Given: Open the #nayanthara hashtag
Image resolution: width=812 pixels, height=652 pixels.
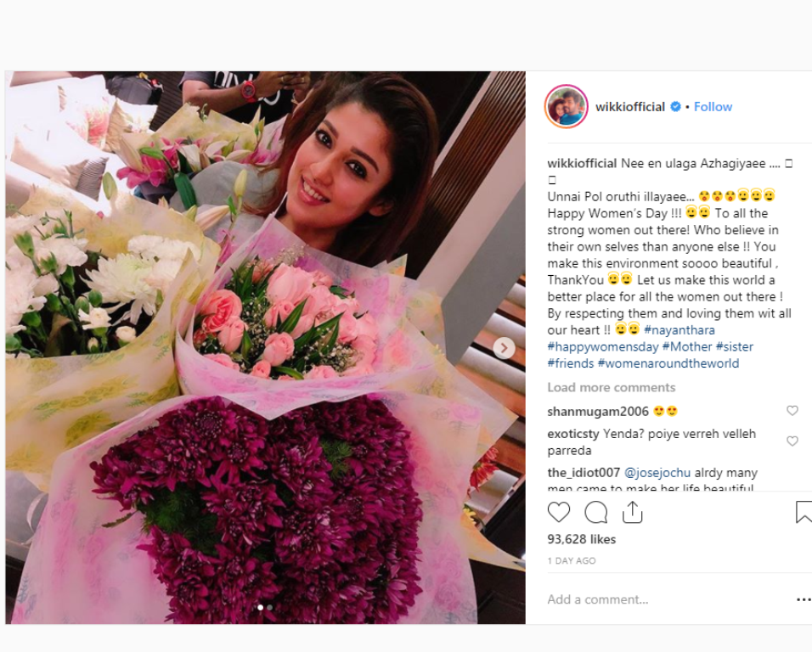Looking at the screenshot, I should (x=679, y=329).
